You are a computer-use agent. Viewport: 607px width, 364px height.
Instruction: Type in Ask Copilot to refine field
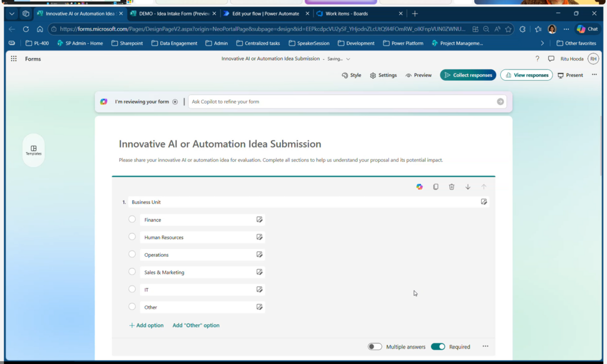click(341, 102)
